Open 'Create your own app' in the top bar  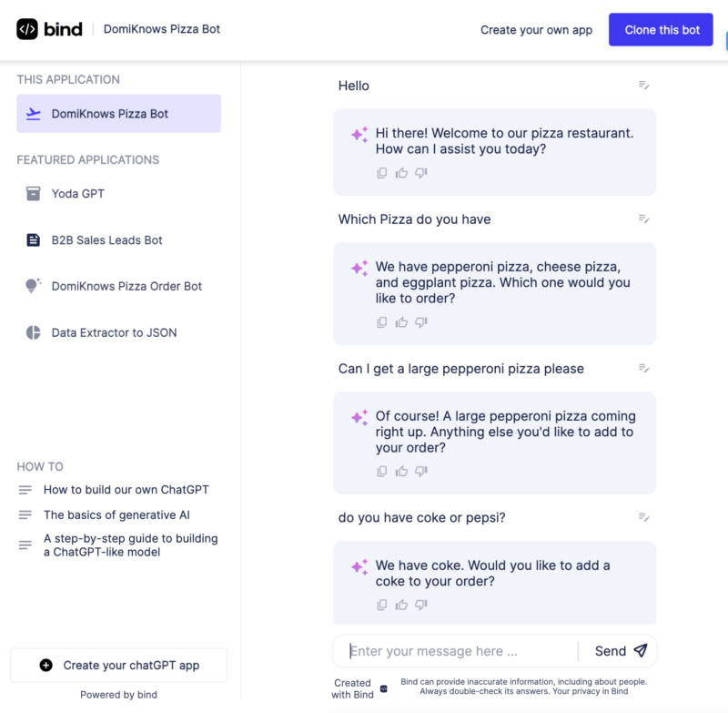(x=536, y=29)
